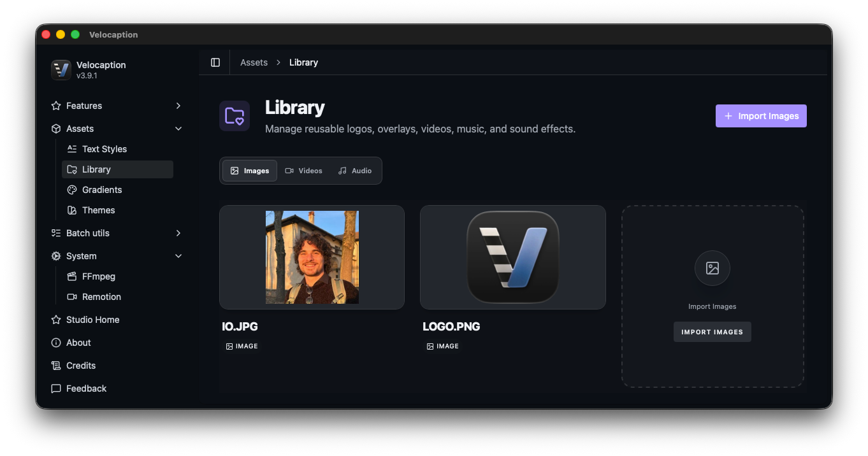Click the FFmpeg clapperboard icon
Image resolution: width=868 pixels, height=456 pixels.
[72, 276]
